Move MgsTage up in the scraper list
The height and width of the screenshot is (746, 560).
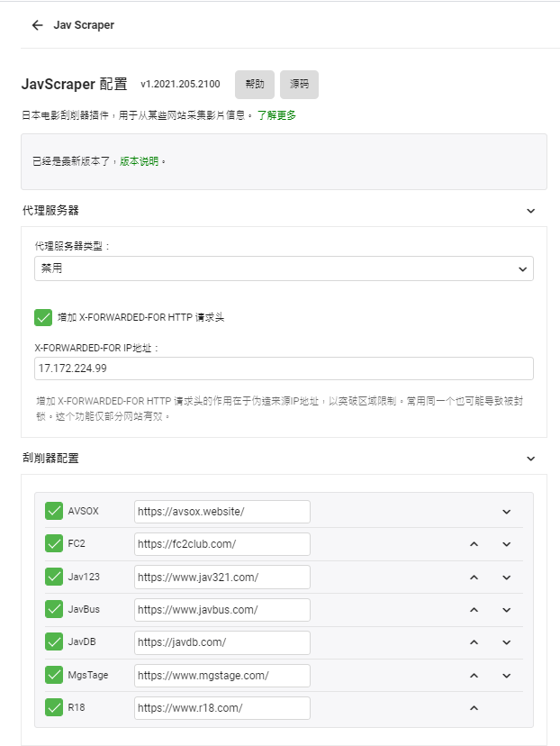coord(474,675)
